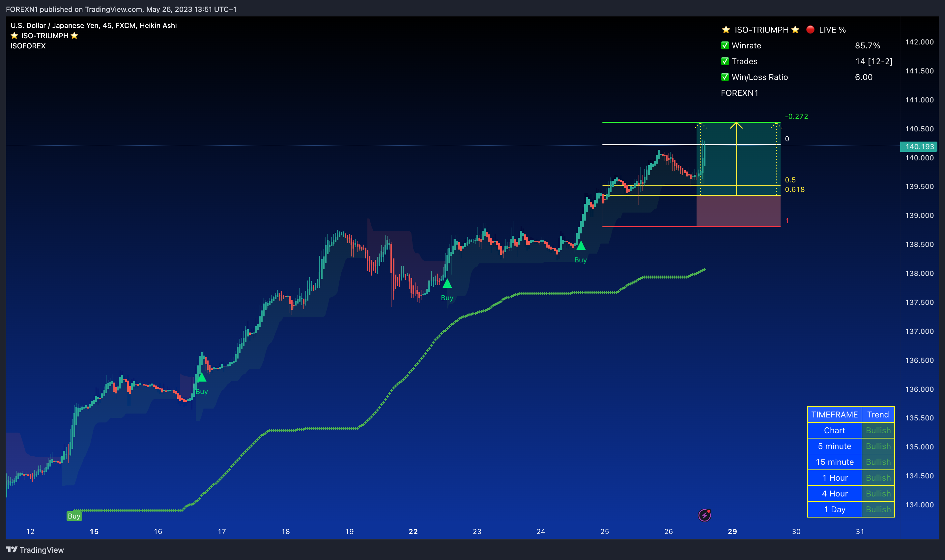This screenshot has height=560, width=945.
Task: Click the red LIVE indicator dot
Action: [x=810, y=29]
